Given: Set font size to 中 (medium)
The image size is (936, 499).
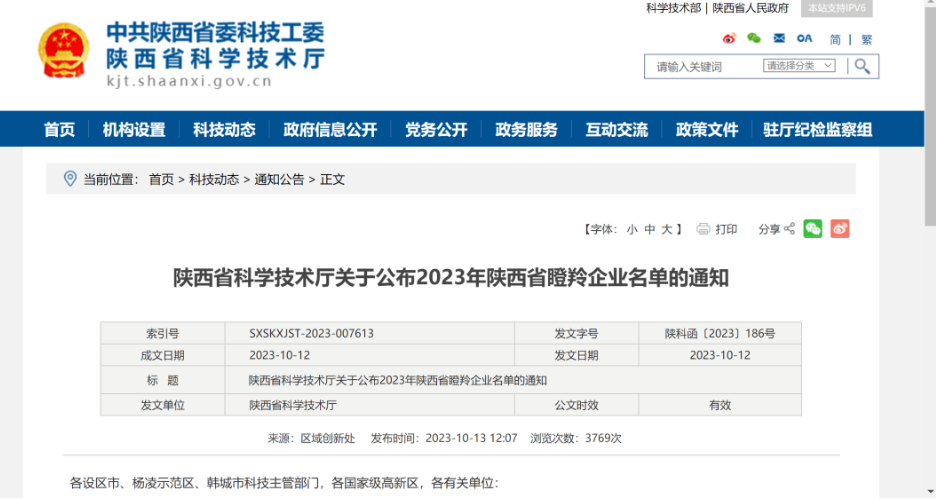Looking at the screenshot, I should pos(649,229).
